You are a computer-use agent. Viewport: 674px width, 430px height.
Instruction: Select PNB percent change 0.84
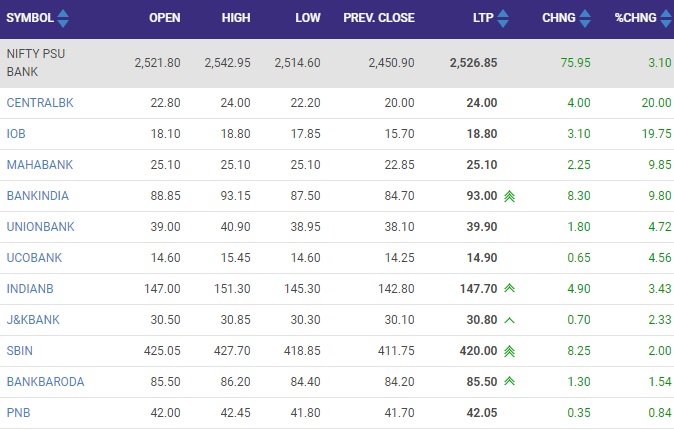coord(660,412)
